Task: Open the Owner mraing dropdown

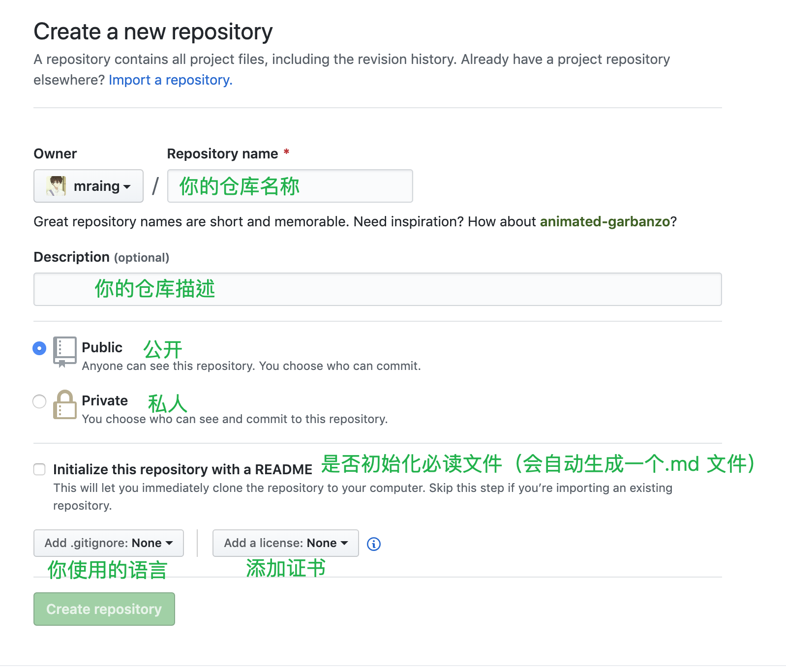Action: [x=89, y=186]
